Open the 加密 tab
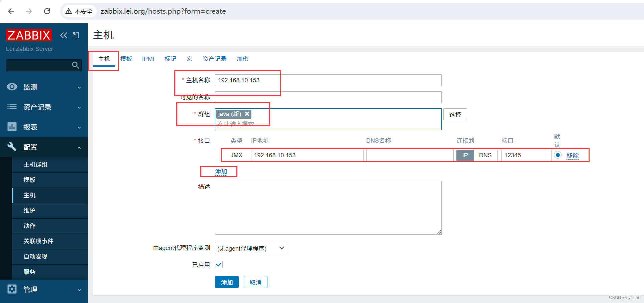The height and width of the screenshot is (303, 644). (242, 59)
